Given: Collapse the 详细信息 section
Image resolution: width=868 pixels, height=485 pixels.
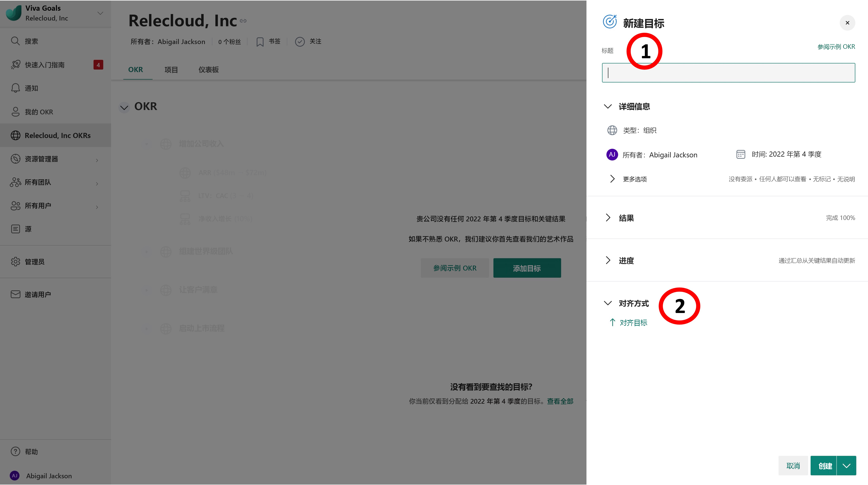Looking at the screenshot, I should (x=608, y=107).
